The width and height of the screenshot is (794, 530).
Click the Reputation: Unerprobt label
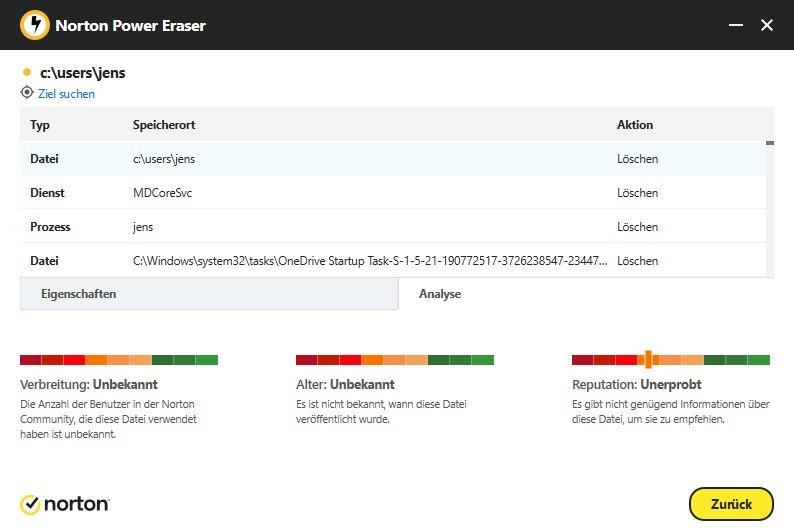637,384
